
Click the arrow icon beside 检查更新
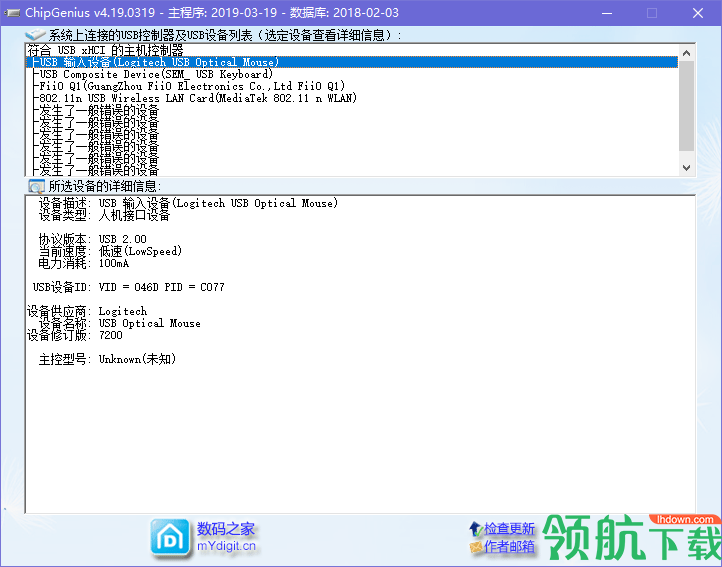476,529
